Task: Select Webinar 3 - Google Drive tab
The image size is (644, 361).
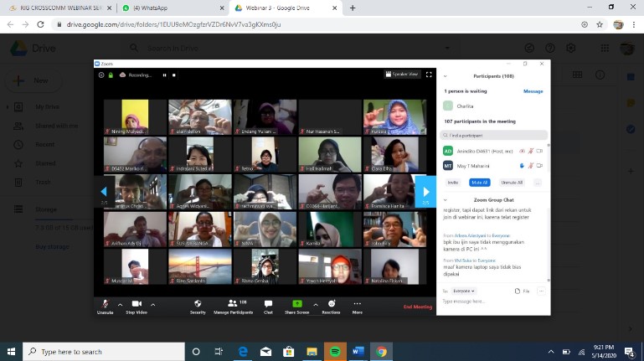Action: (x=286, y=8)
